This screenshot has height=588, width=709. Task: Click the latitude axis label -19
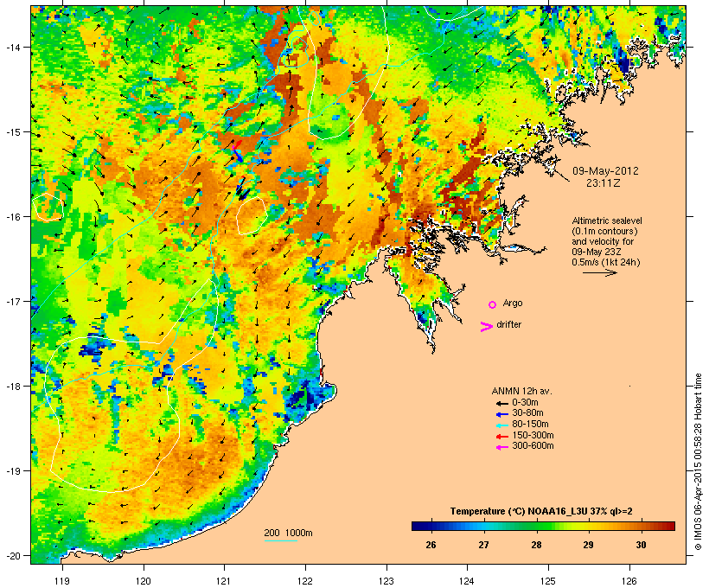[x=12, y=471]
